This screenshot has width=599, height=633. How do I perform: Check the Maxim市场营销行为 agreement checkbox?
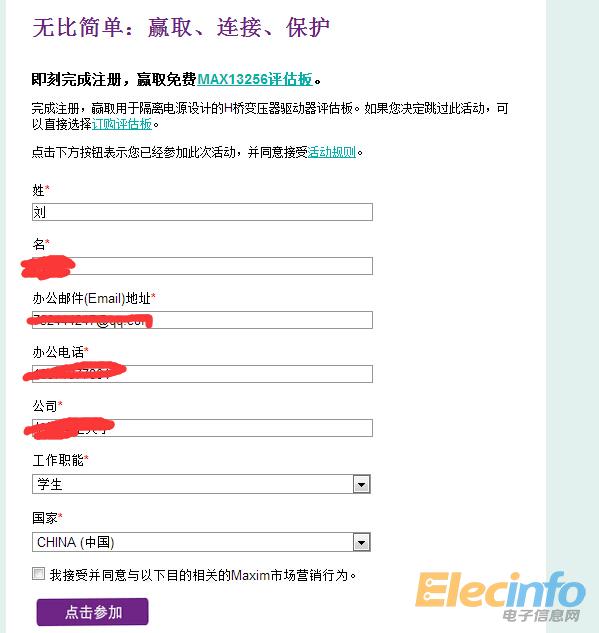38,574
